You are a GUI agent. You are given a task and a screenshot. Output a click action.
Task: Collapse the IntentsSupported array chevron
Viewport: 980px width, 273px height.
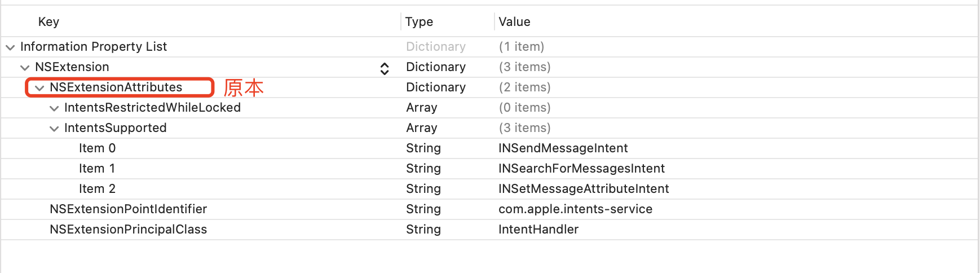coord(54,129)
